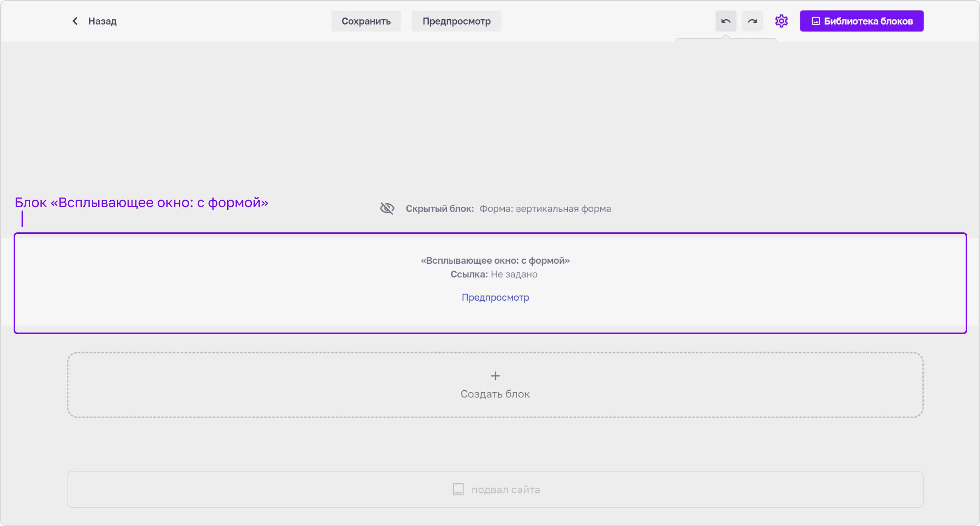Open Библиотека блоков

pos(861,21)
